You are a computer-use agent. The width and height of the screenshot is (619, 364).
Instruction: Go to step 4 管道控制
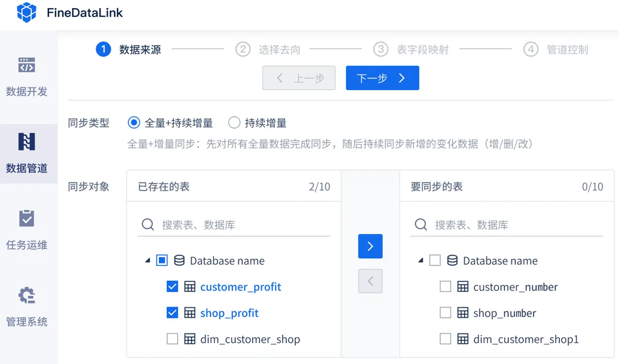pos(556,49)
